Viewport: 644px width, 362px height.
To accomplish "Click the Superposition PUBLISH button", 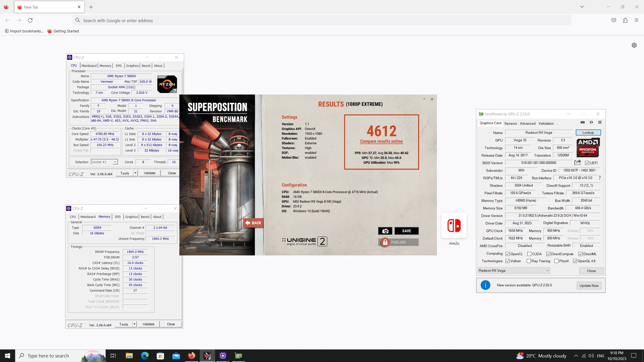I will pyautogui.click(x=398, y=242).
